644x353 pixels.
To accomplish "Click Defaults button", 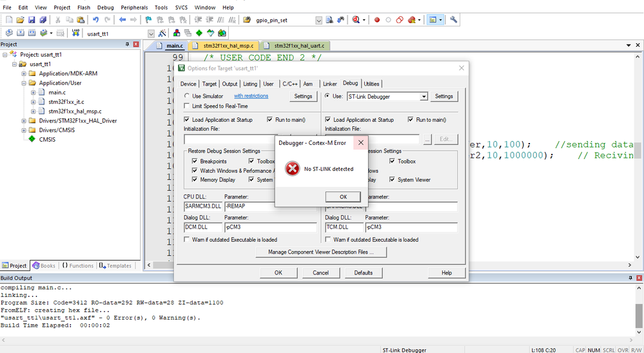I will [363, 272].
